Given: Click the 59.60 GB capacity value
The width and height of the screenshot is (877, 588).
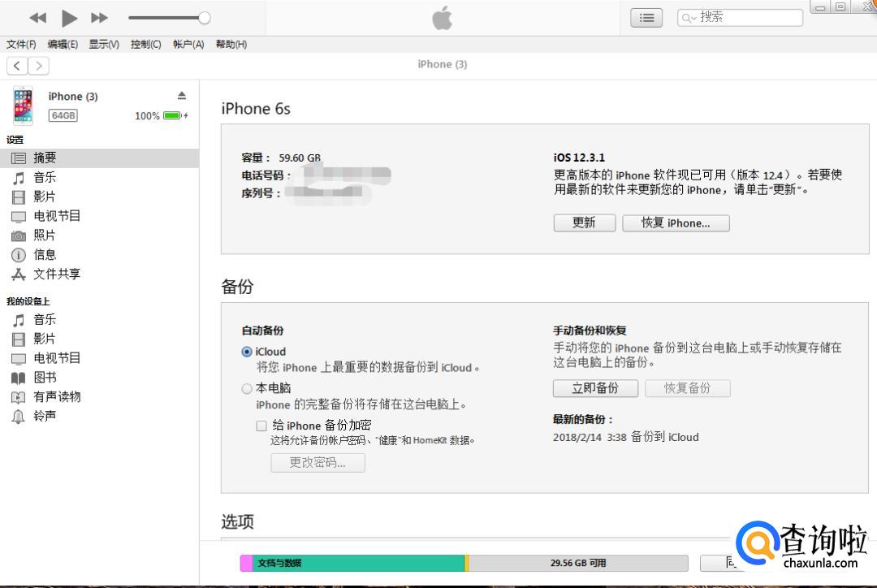Looking at the screenshot, I should 300,158.
